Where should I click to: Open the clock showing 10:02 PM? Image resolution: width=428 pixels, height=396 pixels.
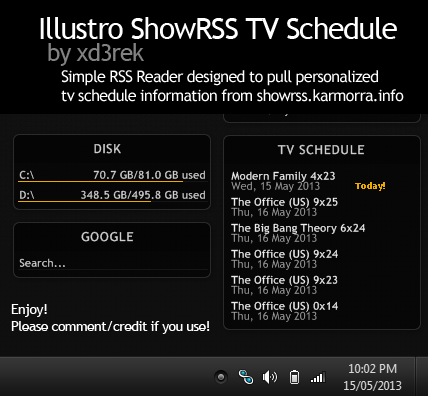pyautogui.click(x=372, y=369)
